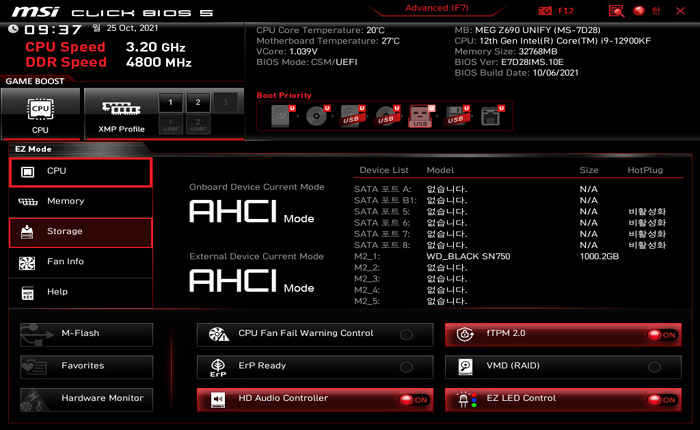Open the Fan Info section

point(80,262)
